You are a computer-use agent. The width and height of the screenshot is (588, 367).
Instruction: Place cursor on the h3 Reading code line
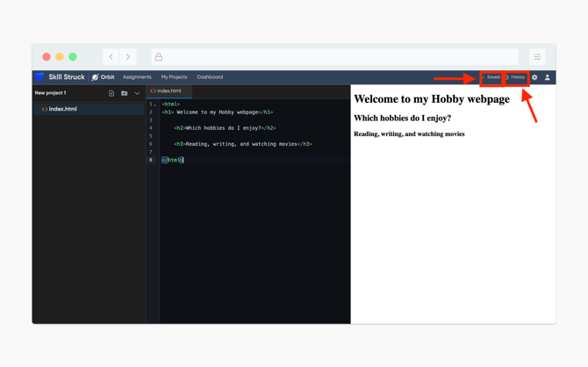(242, 144)
